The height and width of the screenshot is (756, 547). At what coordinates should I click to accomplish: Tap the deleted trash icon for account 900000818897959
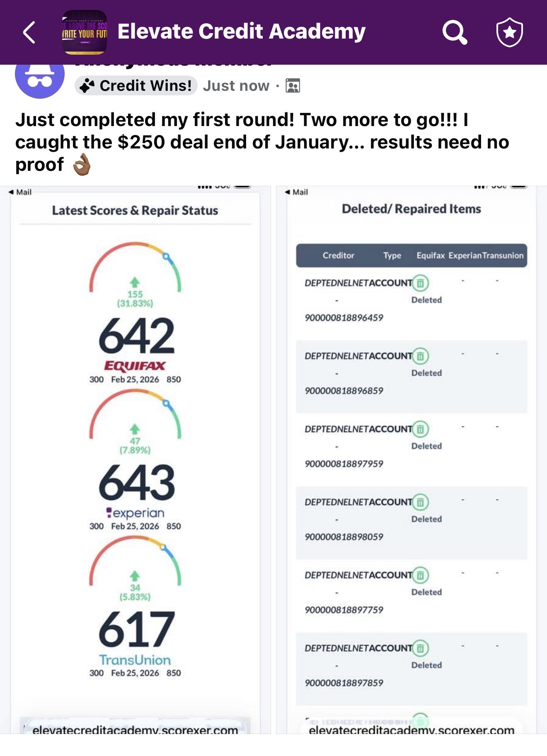(x=420, y=429)
